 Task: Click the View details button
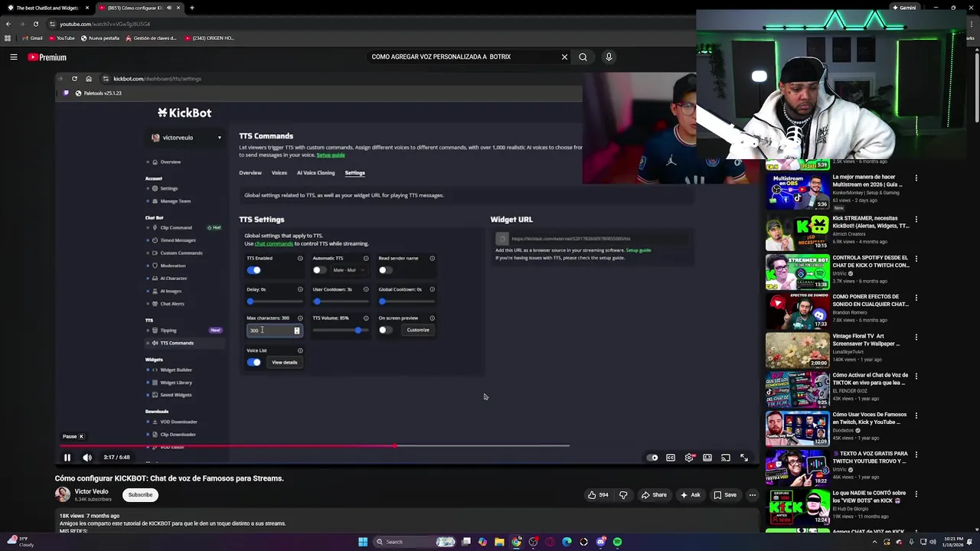pos(284,362)
